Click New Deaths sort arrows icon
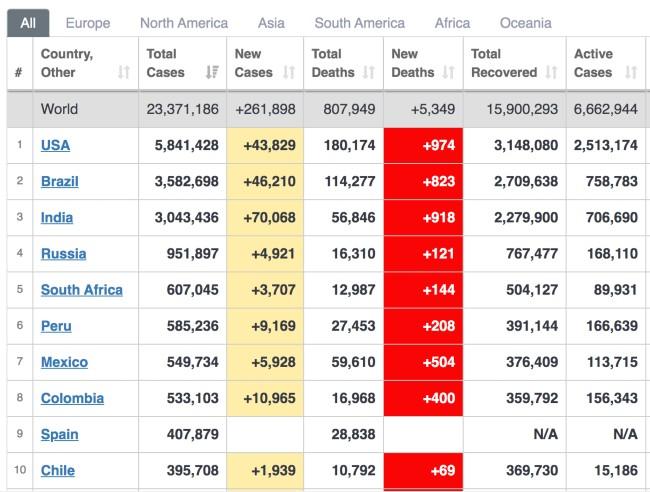Screen dimensions: 650x492 (448, 72)
